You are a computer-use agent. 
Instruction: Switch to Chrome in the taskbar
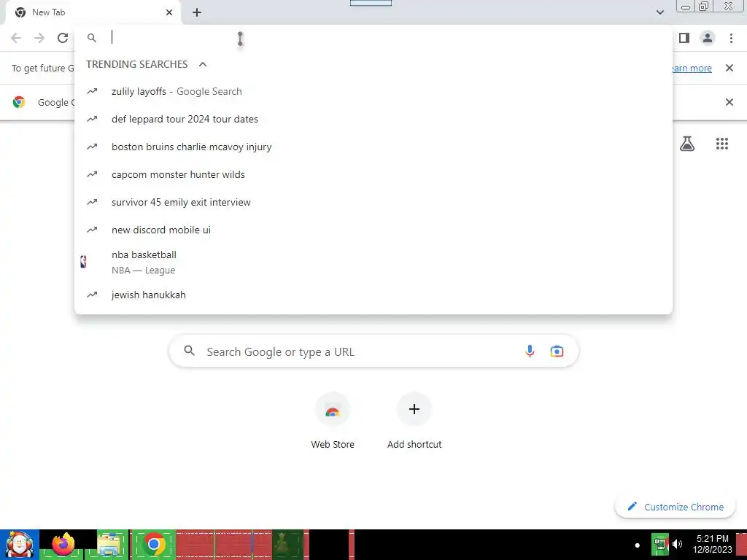[x=153, y=545]
